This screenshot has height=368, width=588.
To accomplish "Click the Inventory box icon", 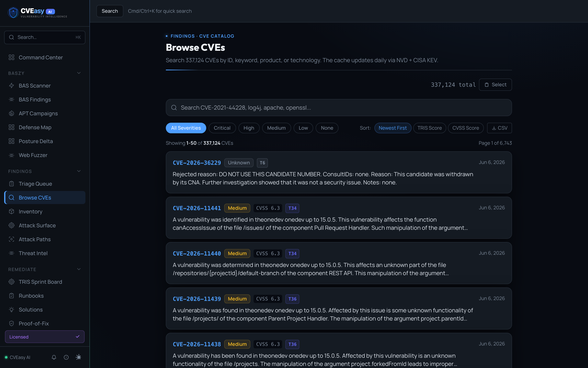I will 11,211.
